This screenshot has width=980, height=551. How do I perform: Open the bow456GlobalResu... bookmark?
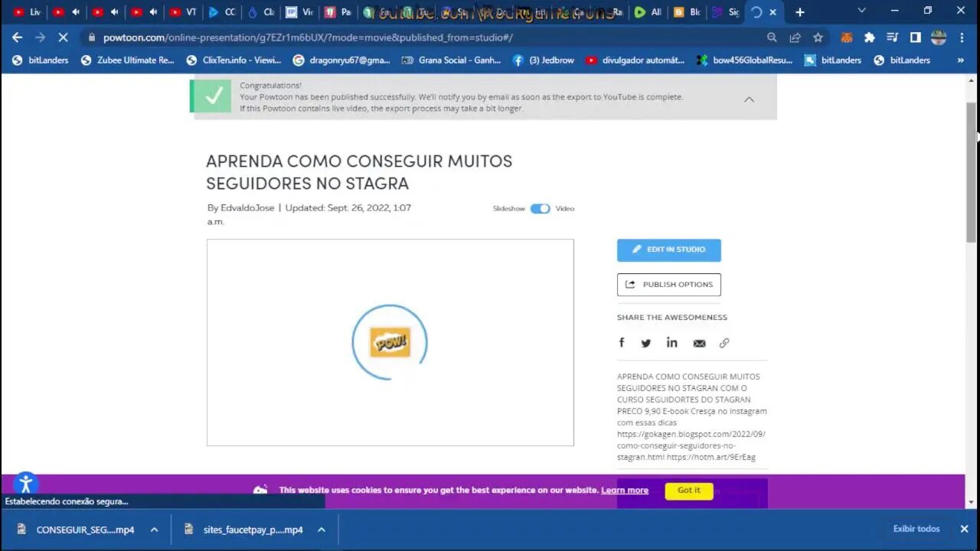click(x=745, y=60)
